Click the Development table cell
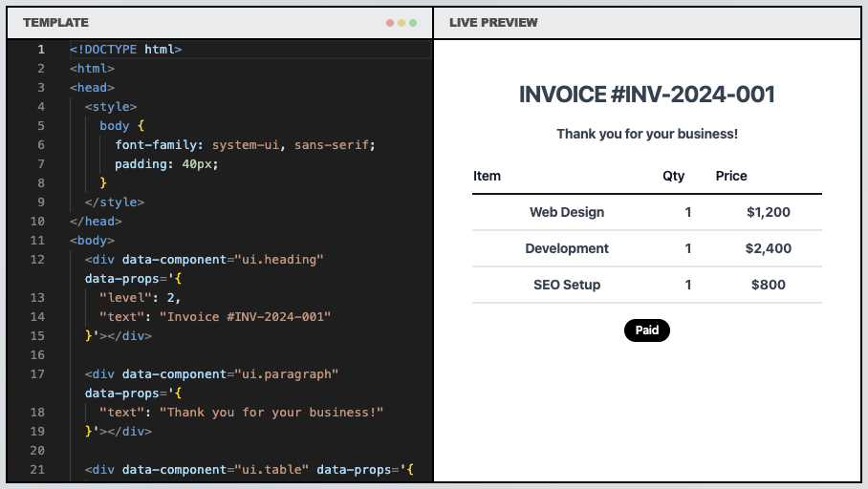 point(566,248)
